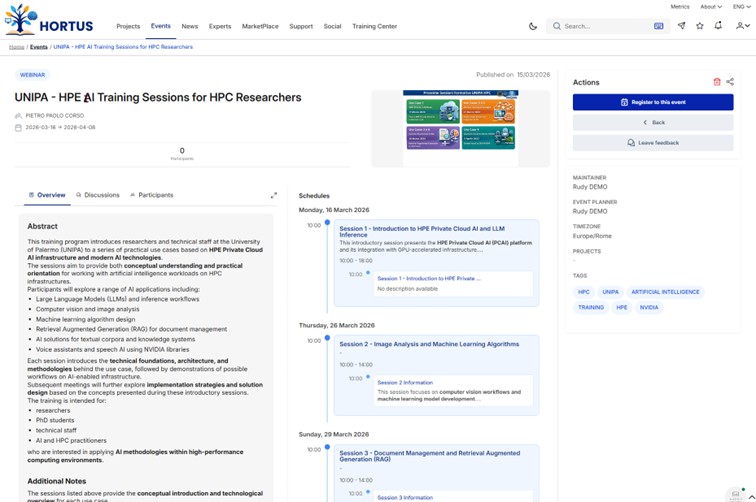This screenshot has width=756, height=502.
Task: Open Session 3 information sub-item
Action: 453,497
